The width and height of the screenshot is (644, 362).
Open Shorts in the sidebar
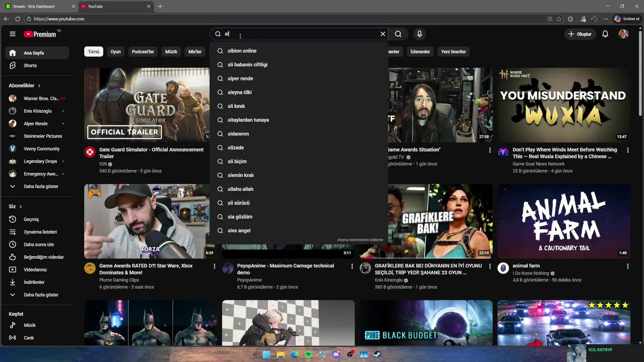point(37,65)
